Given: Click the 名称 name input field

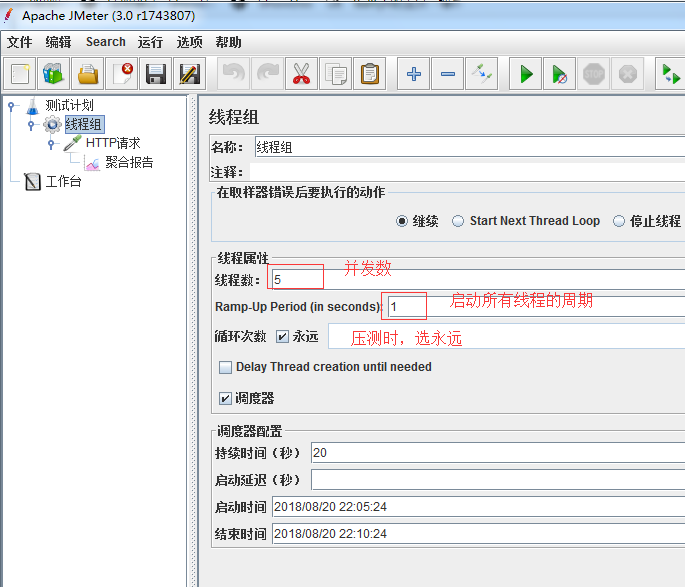Looking at the screenshot, I should (470, 147).
